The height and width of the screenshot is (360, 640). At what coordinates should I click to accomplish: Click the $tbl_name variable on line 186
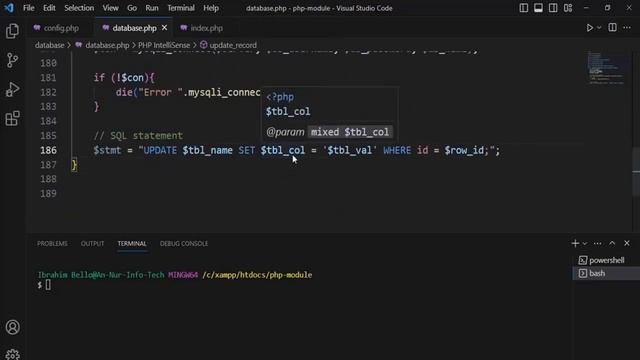tap(207, 150)
